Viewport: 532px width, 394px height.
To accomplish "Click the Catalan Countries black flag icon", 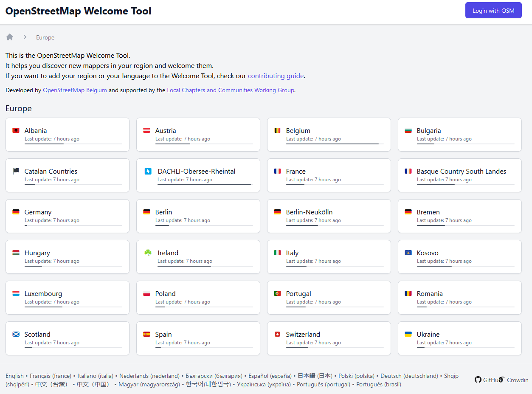I will click(x=16, y=171).
